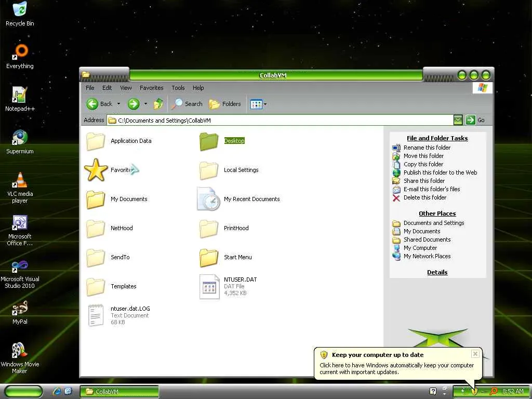
Task: Click the taskbar clock showing 8:52 AM
Action: click(x=513, y=392)
